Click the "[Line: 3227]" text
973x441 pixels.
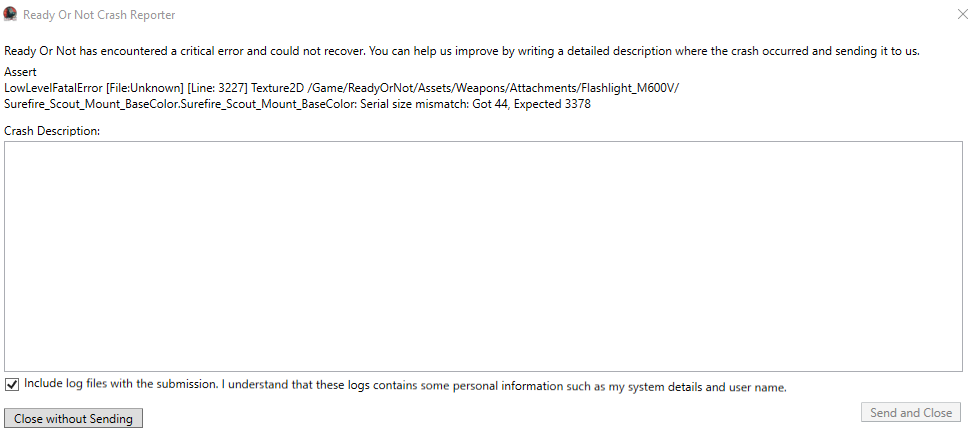click(x=217, y=88)
